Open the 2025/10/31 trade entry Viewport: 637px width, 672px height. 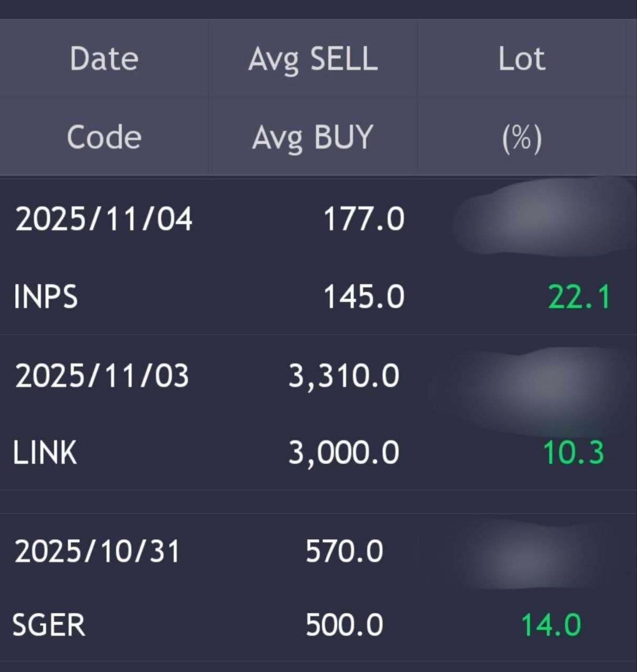97,551
